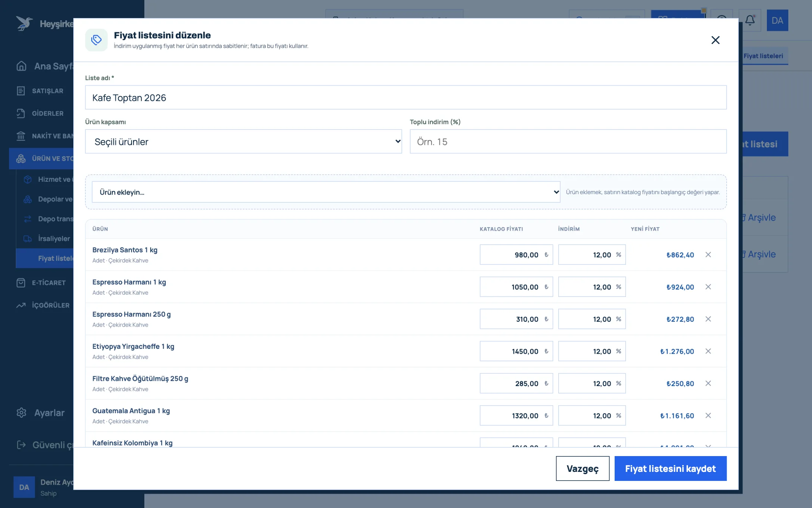The image size is (812, 508).
Task: Click the price tag icon in dialog header
Action: (x=96, y=40)
